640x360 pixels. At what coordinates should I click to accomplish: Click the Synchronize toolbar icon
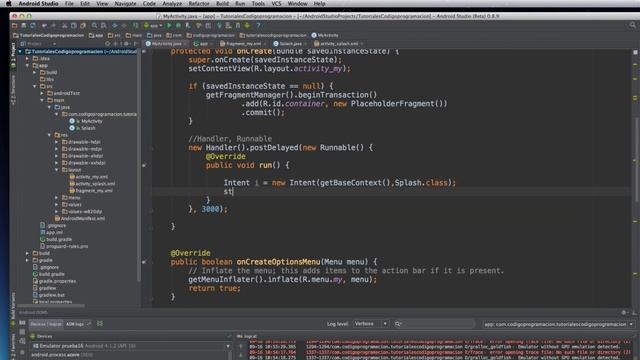click(33, 25)
